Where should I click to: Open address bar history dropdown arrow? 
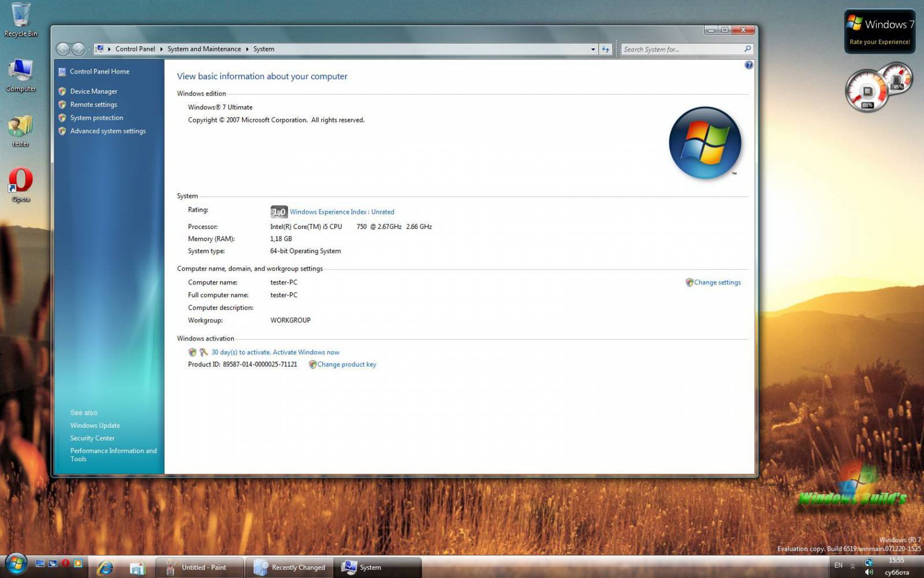pyautogui.click(x=593, y=50)
